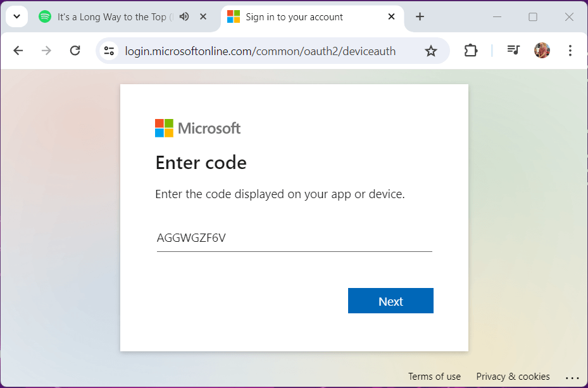Open the Chrome three-dot menu
Screen dimensions: 588x388
click(570, 51)
